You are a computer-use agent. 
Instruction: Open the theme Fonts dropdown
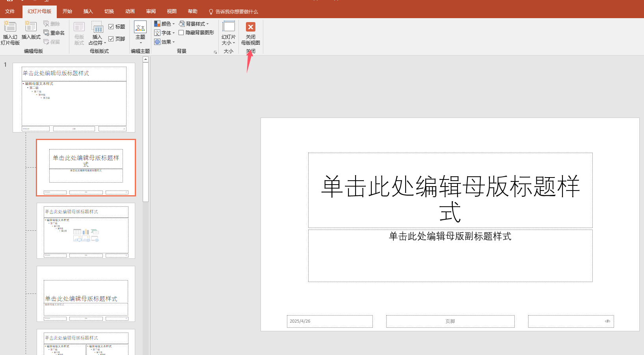click(165, 33)
